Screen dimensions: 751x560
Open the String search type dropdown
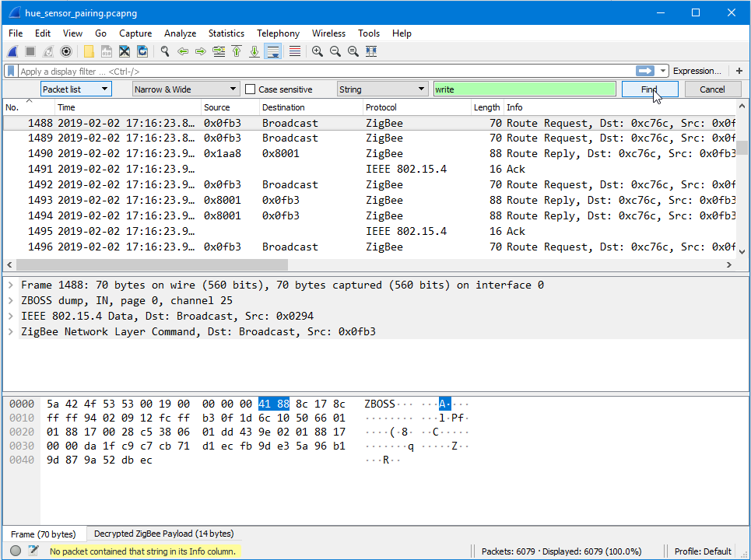pos(382,89)
